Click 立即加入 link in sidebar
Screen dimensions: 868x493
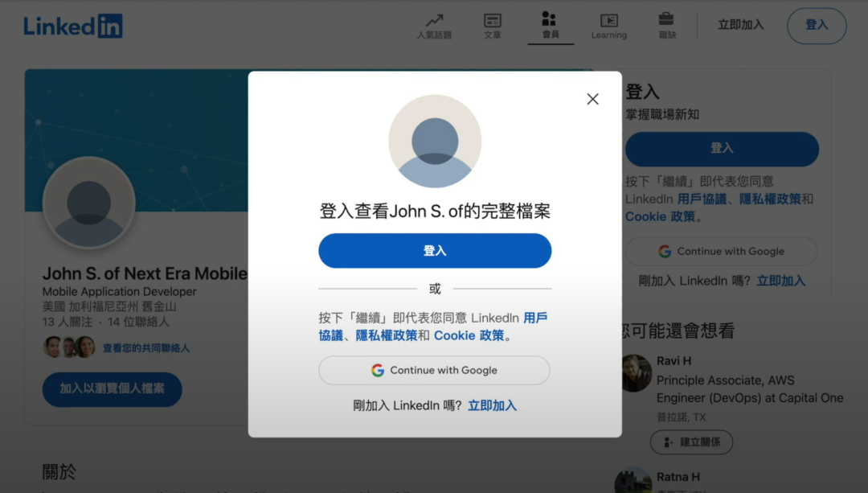point(780,281)
